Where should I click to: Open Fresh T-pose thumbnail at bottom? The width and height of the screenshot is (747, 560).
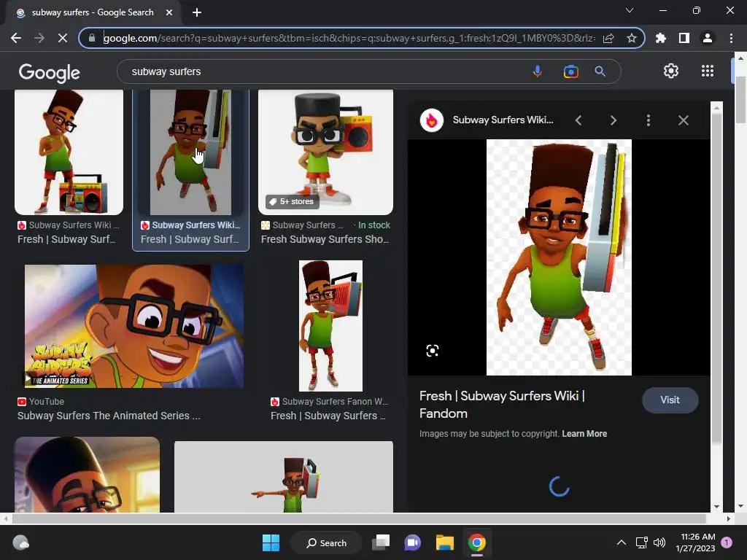pyautogui.click(x=284, y=477)
